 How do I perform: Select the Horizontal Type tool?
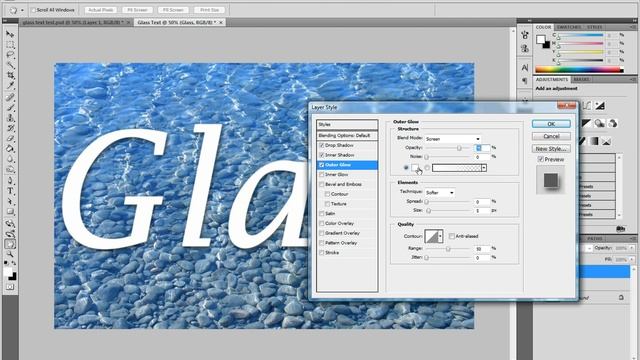[x=10, y=191]
